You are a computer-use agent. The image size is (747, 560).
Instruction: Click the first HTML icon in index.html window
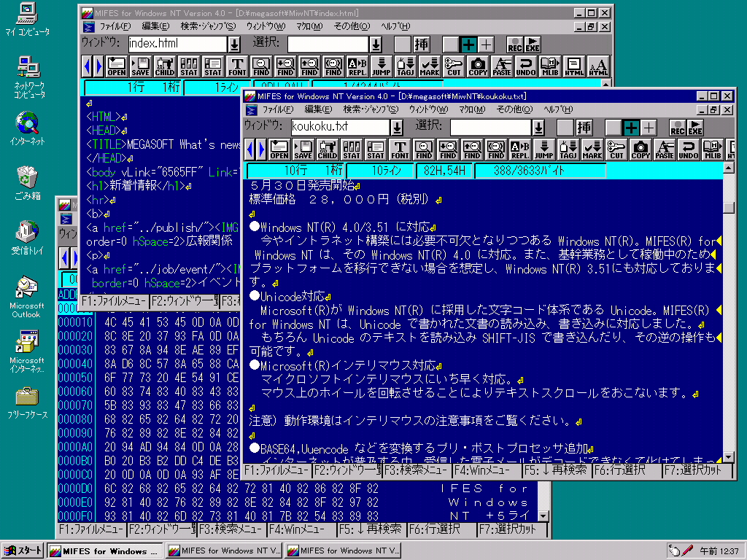pos(574,67)
